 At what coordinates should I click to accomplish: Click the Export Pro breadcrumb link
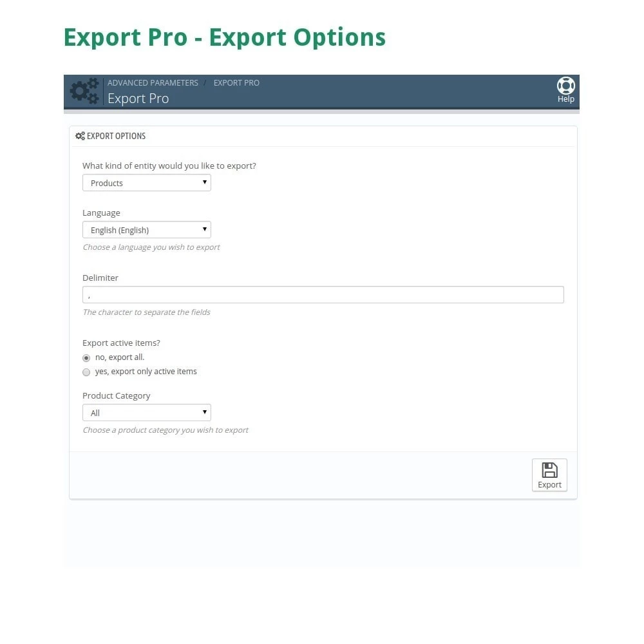click(x=236, y=82)
